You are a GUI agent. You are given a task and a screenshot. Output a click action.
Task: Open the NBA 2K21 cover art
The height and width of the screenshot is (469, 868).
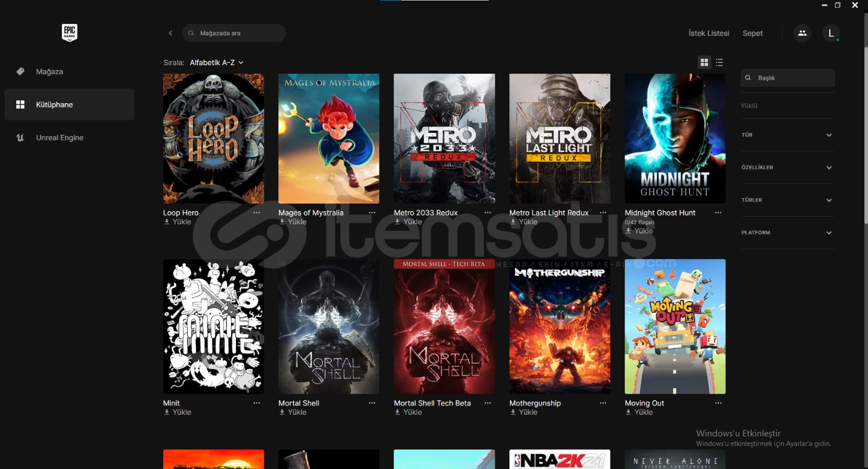point(560,459)
